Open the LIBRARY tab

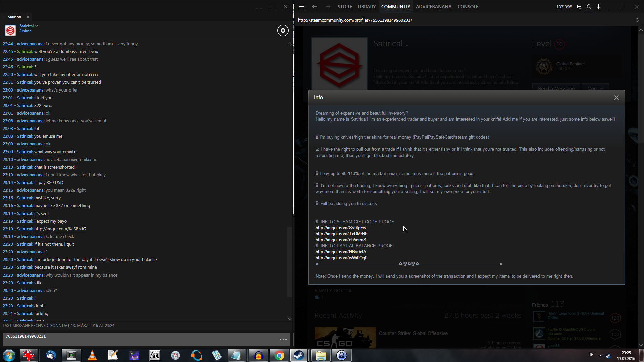point(366,7)
